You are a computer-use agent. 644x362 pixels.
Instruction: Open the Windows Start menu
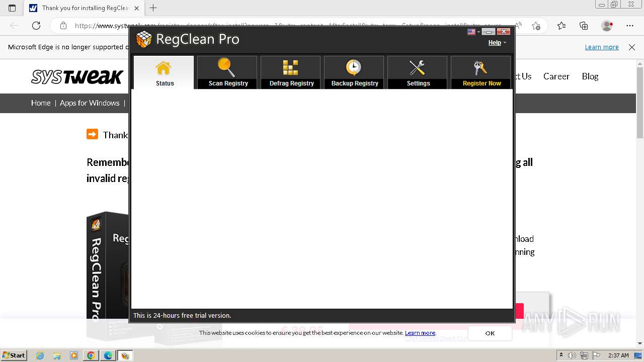click(x=14, y=355)
